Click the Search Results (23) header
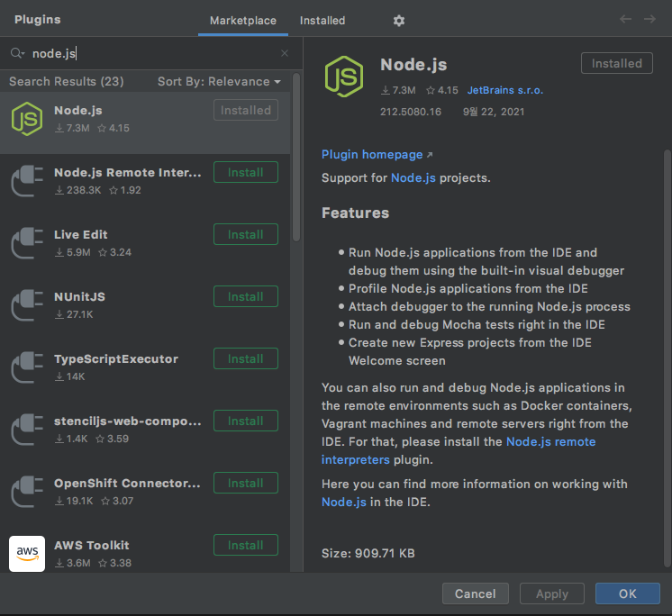Screen dimensions: 672x616 coord(67,81)
